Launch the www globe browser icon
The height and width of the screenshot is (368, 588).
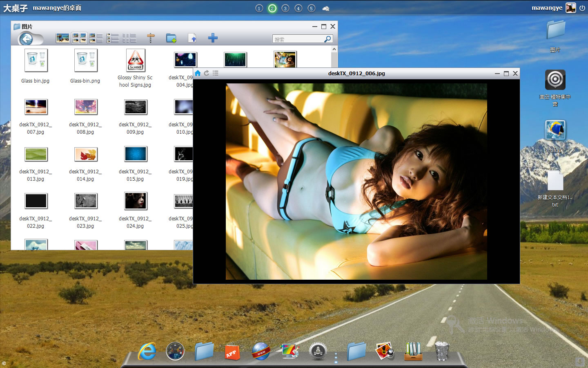click(x=261, y=351)
